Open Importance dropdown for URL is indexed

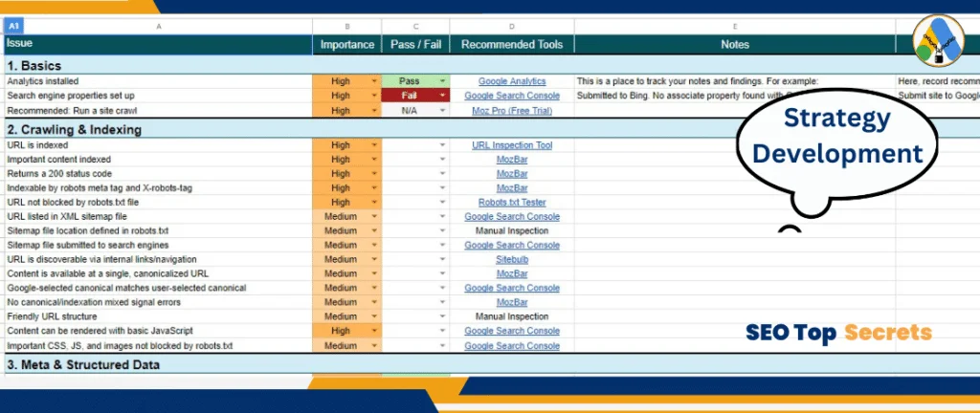(374, 145)
